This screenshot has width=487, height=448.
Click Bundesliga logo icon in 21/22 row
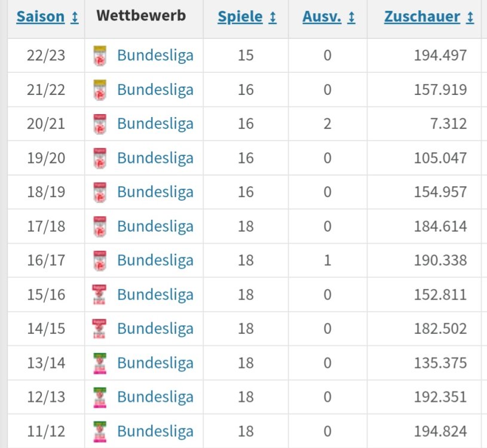click(100, 90)
